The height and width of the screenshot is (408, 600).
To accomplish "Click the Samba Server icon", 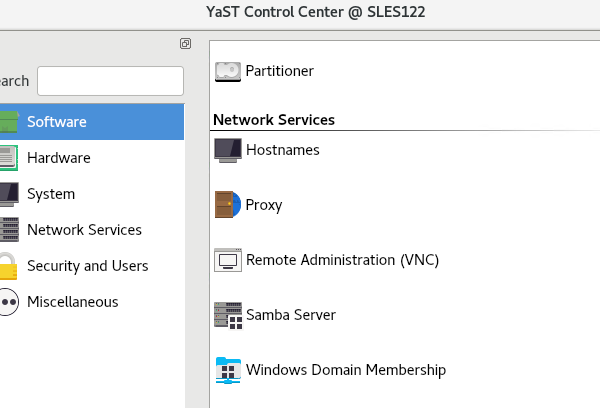I will pyautogui.click(x=228, y=315).
